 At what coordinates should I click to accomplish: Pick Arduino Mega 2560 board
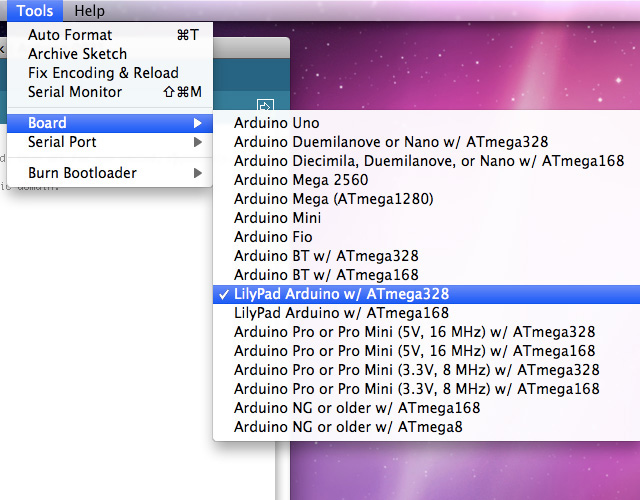pos(301,180)
